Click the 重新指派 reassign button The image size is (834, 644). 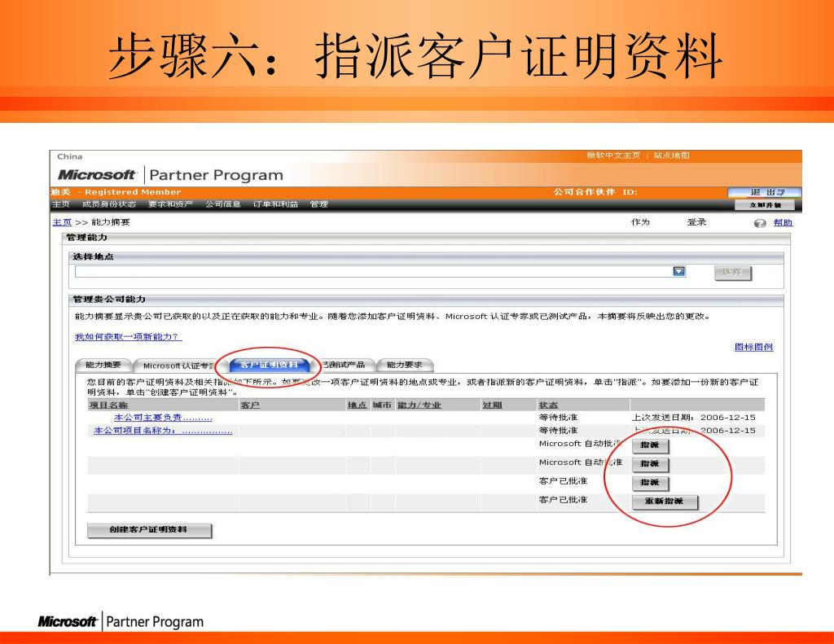point(665,502)
